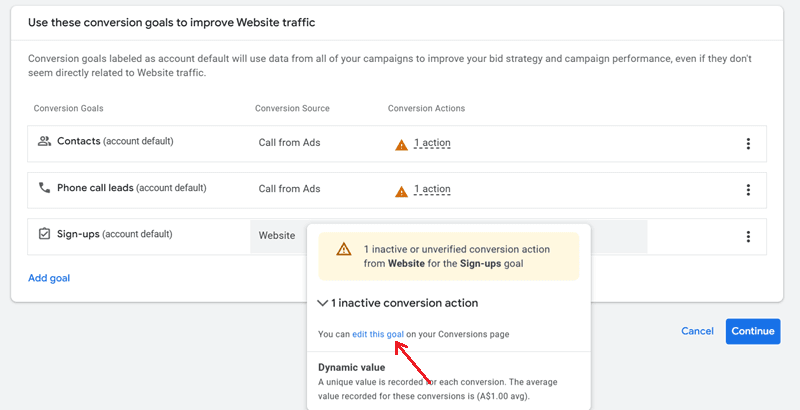This screenshot has width=800, height=410.
Task: Click the Phone call leads warning triangle
Action: tap(402, 190)
